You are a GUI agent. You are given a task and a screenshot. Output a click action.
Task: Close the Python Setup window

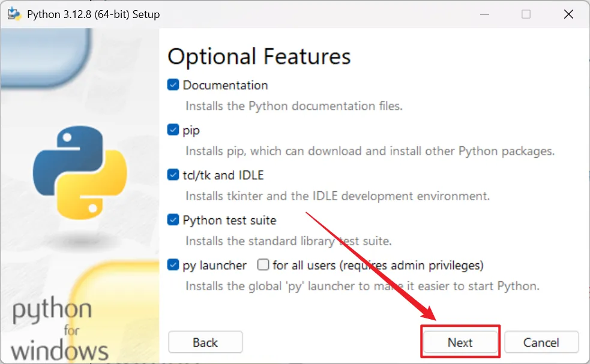(x=568, y=14)
